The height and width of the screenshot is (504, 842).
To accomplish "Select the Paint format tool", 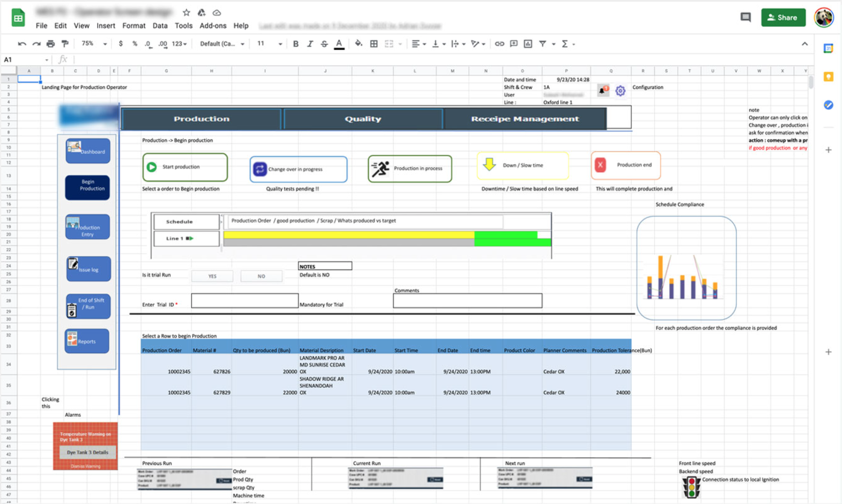I will pyautogui.click(x=65, y=44).
